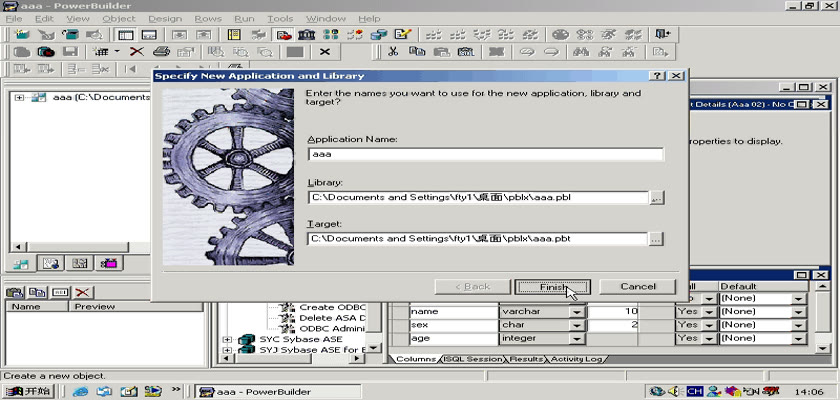Click the red X delete icon in toolbar

(137, 52)
